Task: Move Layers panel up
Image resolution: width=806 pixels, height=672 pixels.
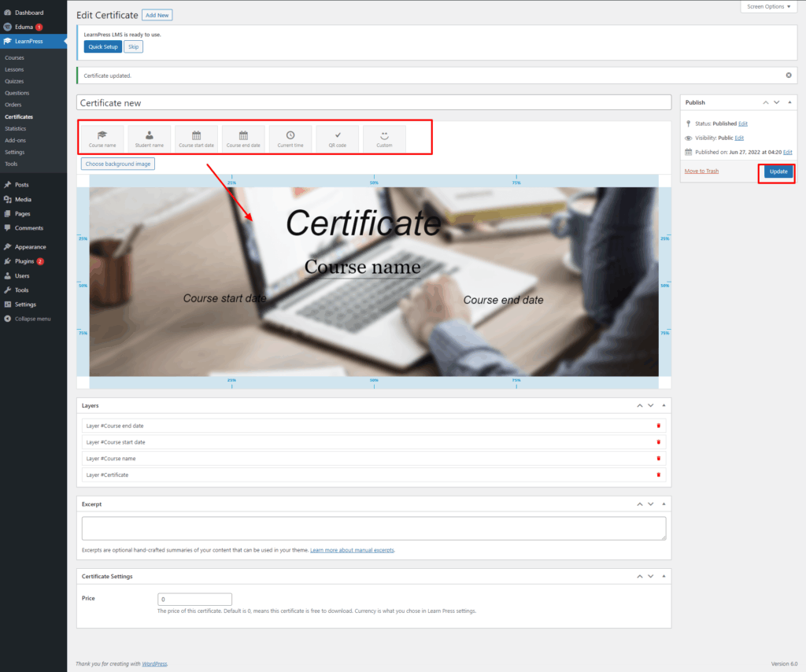Action: 640,405
